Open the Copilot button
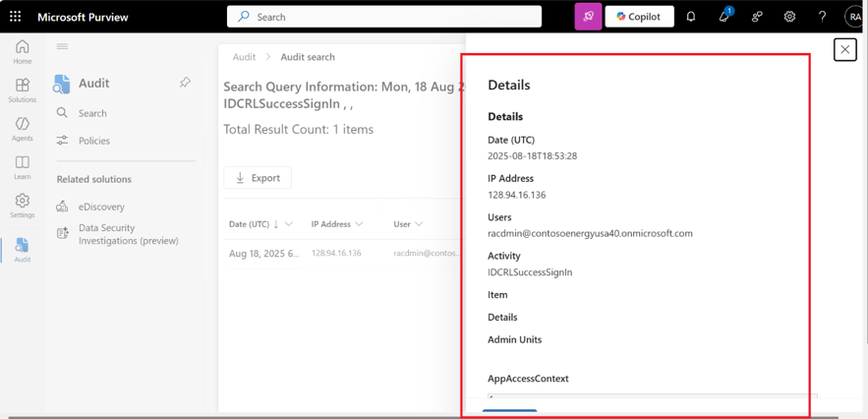Viewport: 868px width, 419px height. (x=639, y=17)
